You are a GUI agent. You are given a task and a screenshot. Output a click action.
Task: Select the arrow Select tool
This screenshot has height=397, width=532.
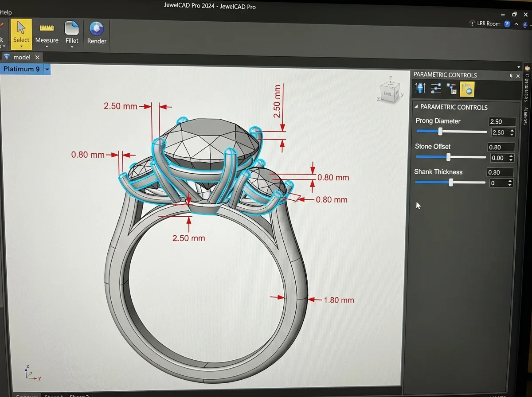[21, 32]
